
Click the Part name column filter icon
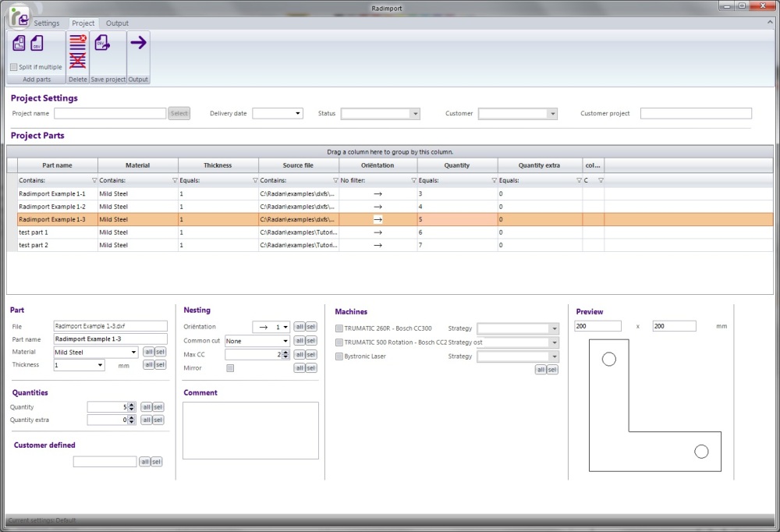click(94, 180)
